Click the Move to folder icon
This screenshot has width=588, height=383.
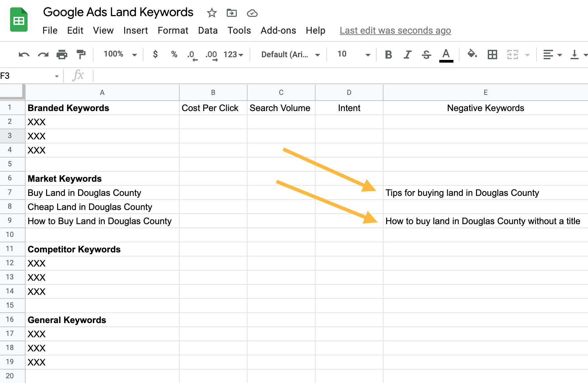[232, 13]
